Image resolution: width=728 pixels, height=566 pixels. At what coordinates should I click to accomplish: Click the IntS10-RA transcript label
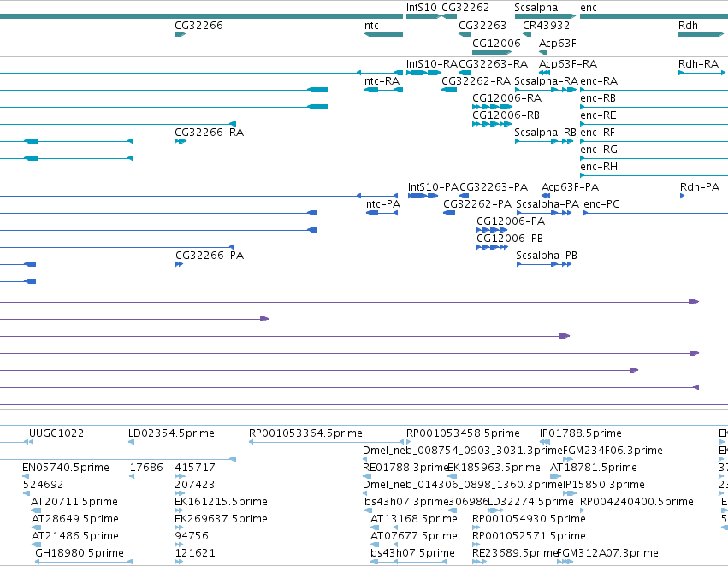432,64
